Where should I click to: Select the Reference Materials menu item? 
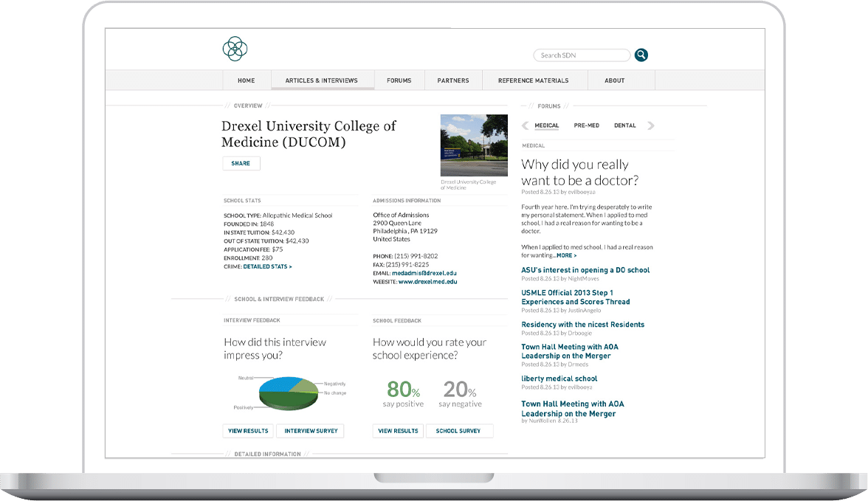point(533,80)
